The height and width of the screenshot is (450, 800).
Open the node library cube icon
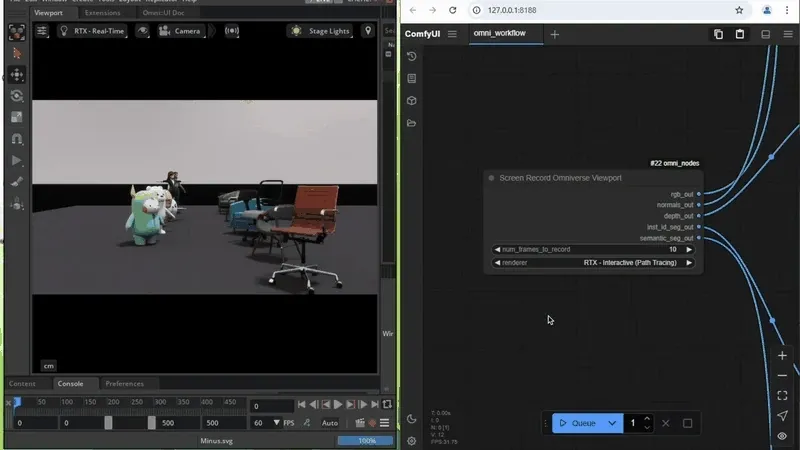tap(412, 101)
